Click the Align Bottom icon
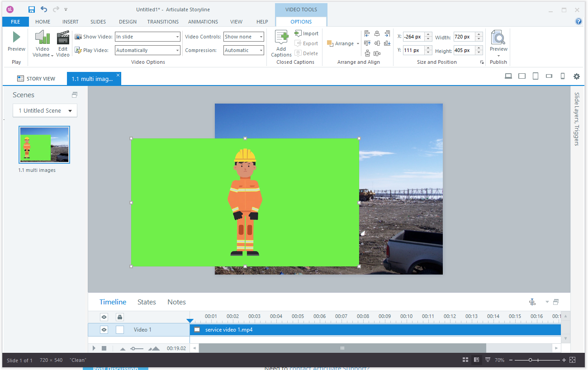The width and height of the screenshot is (588, 370). (387, 43)
